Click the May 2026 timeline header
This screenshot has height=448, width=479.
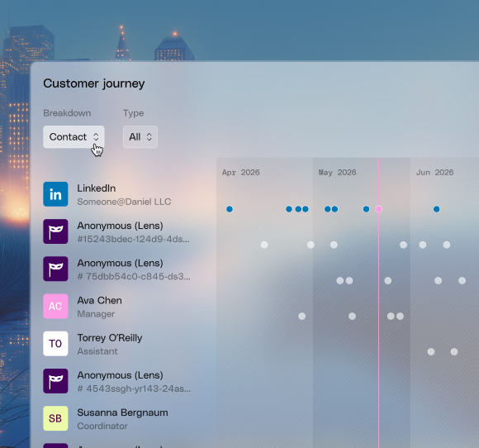[337, 173]
